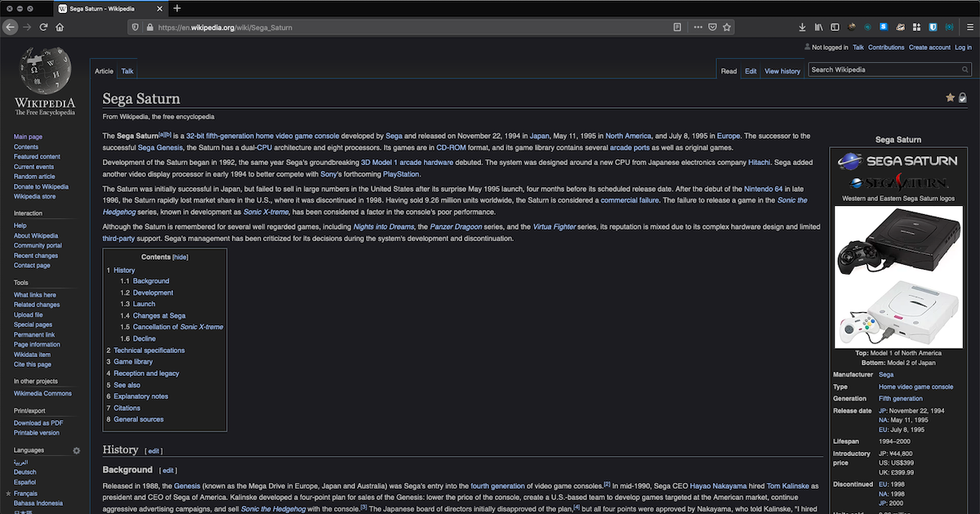Open the Edit tab
980x514 pixels.
tap(751, 71)
